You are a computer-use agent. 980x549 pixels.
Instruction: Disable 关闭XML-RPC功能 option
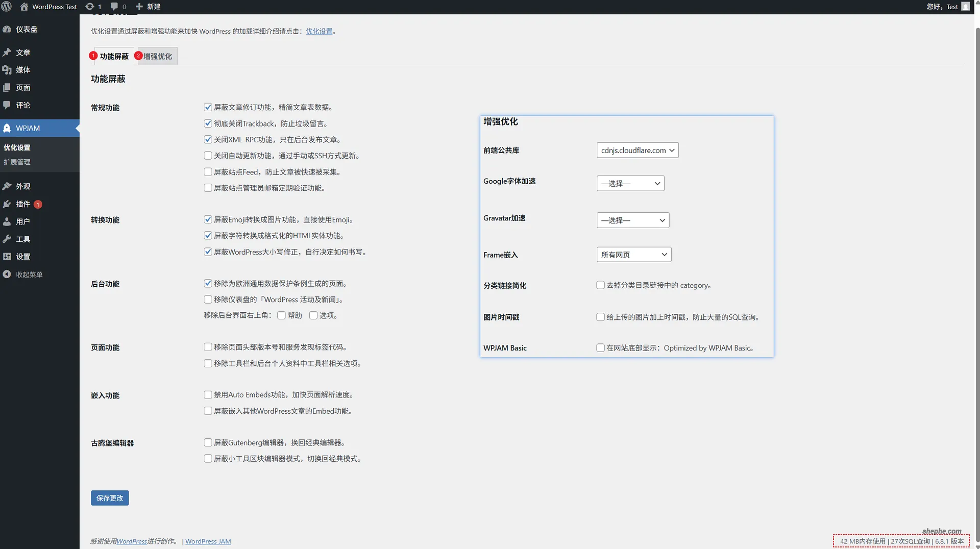tap(208, 139)
